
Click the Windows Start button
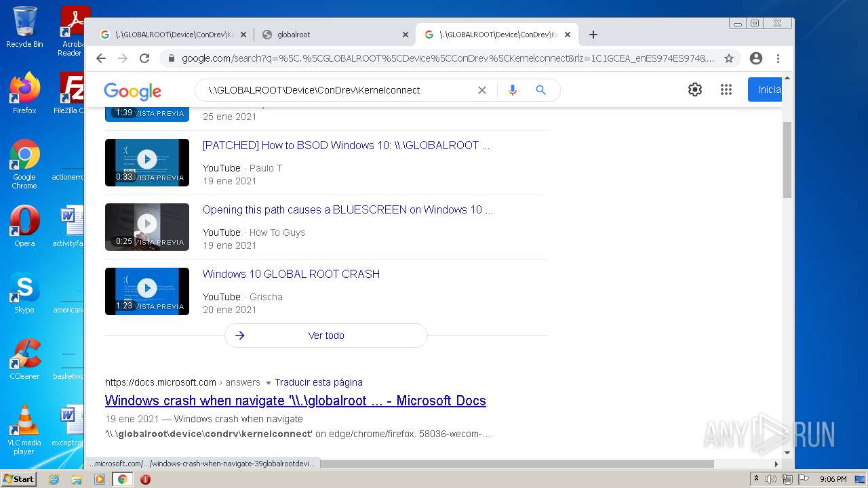[19, 479]
